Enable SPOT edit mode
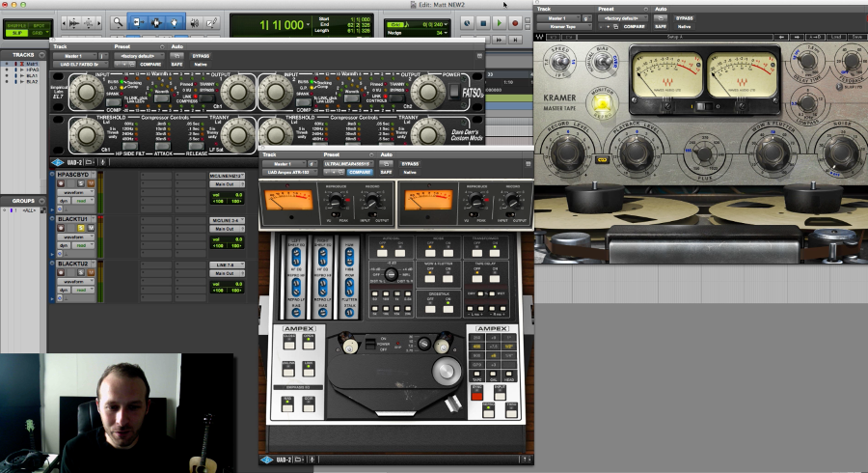The width and height of the screenshot is (868, 473). (x=39, y=25)
